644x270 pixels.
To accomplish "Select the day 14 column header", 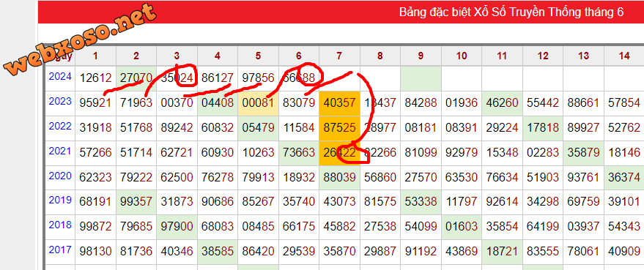I will [623, 56].
